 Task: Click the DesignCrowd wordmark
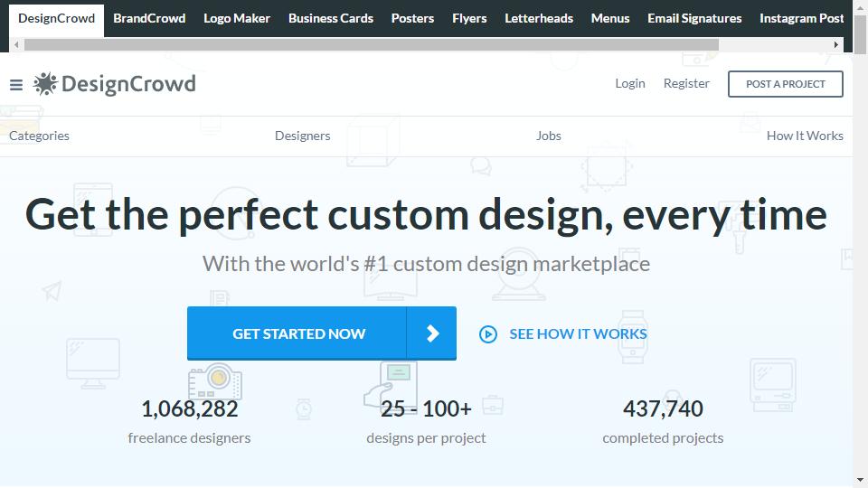coord(128,84)
